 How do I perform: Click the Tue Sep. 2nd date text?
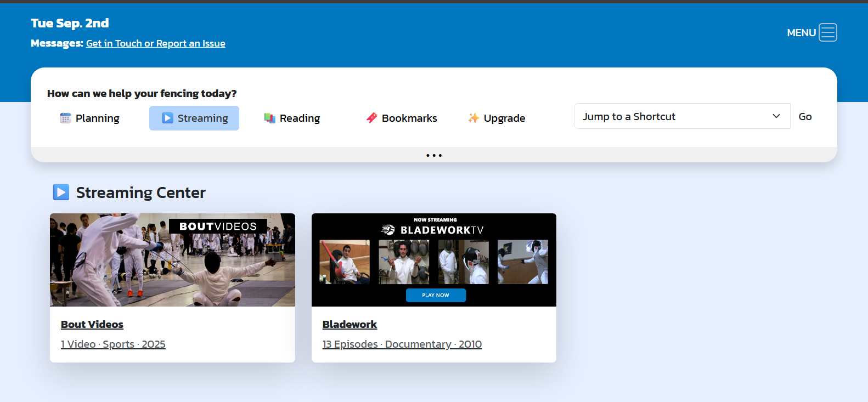tap(70, 23)
